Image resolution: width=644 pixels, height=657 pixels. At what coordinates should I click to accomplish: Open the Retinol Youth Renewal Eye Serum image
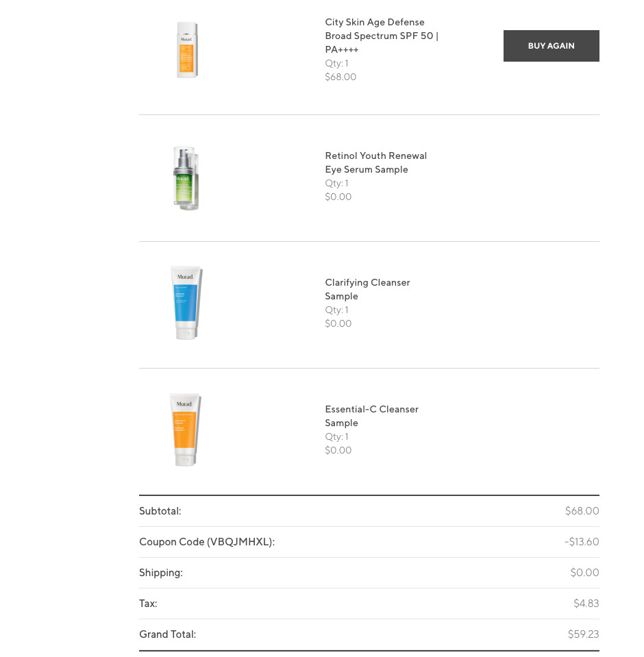[186, 178]
